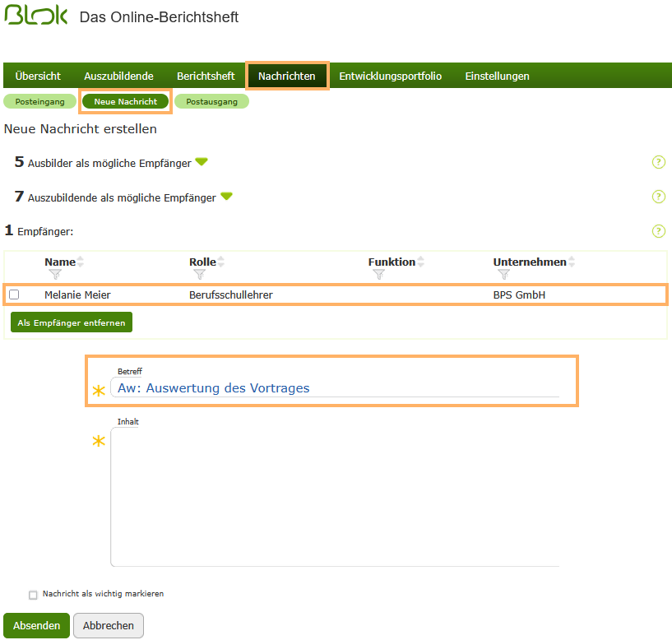The height and width of the screenshot is (640, 672).
Task: Click filter icon under Name column
Action: (55, 275)
